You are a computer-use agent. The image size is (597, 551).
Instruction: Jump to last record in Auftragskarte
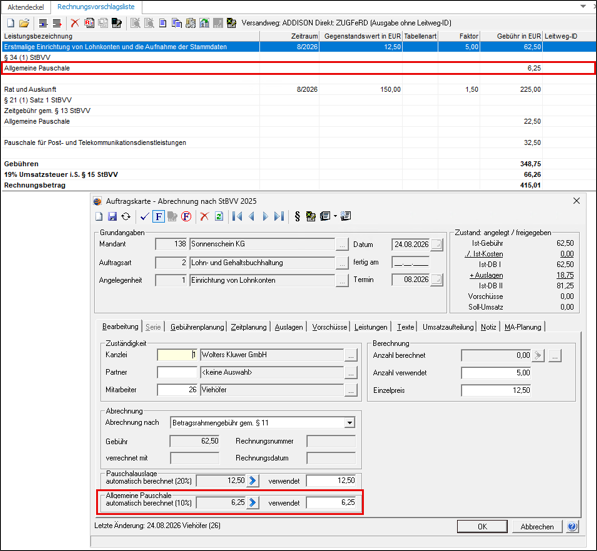pyautogui.click(x=279, y=217)
